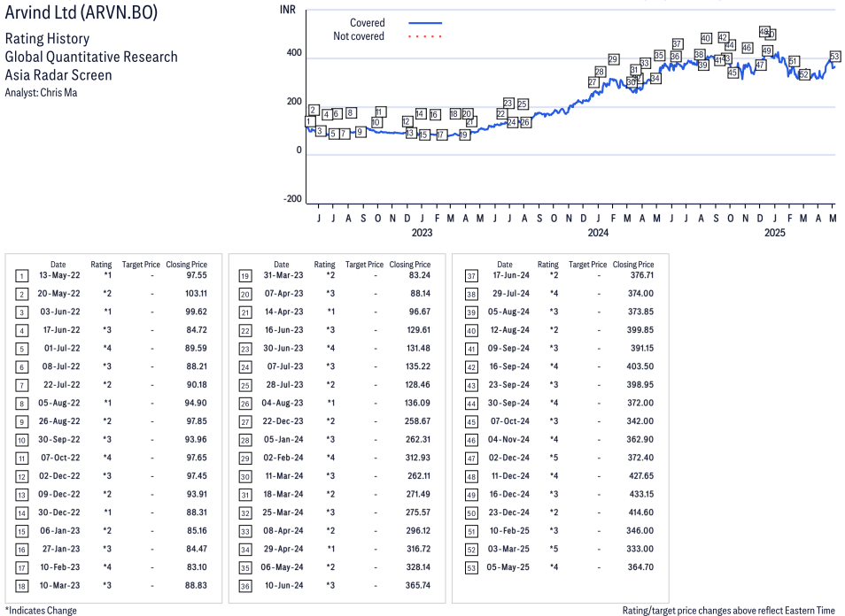Click the 14-Apr-23 date cell
The image size is (845, 616).
point(283,312)
